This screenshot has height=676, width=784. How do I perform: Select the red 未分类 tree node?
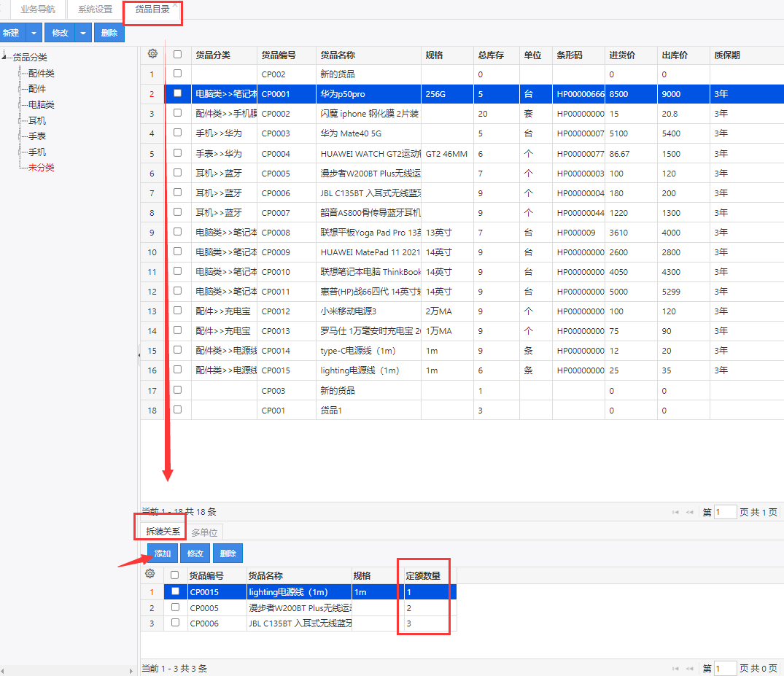(41, 168)
